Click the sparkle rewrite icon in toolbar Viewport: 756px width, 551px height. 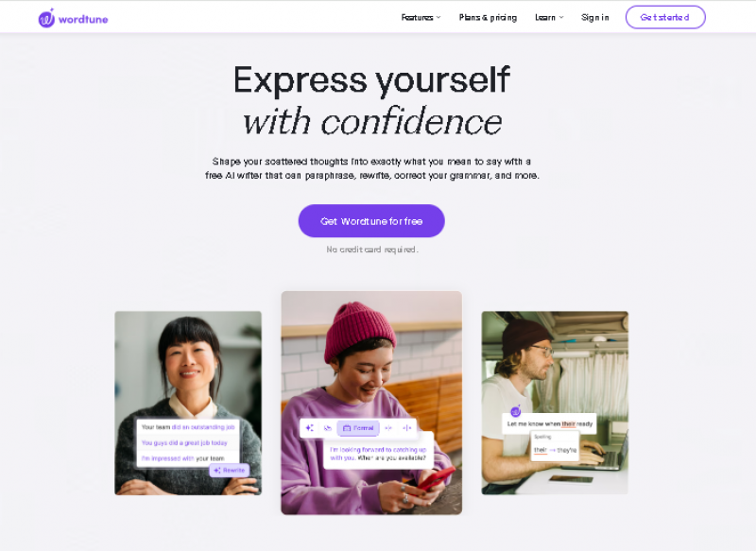(310, 427)
